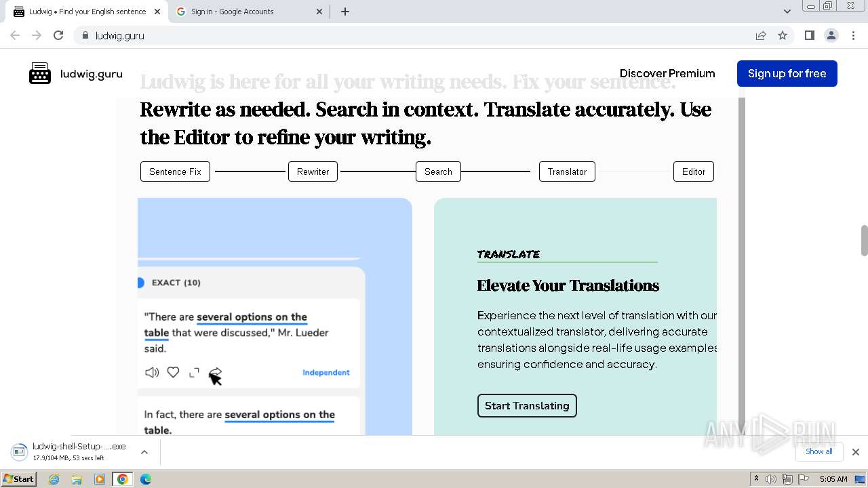Bookmark this tab with star icon
This screenshot has width=868, height=488.
783,35
